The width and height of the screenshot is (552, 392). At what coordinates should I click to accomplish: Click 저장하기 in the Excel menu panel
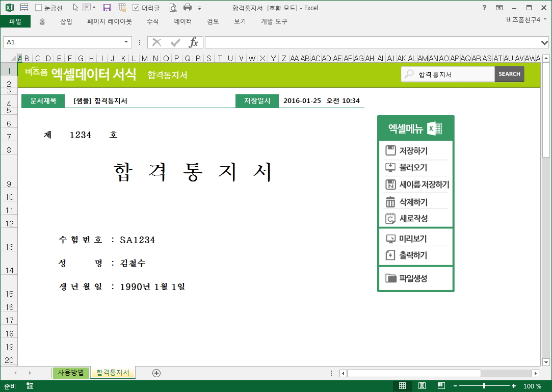[x=413, y=151]
